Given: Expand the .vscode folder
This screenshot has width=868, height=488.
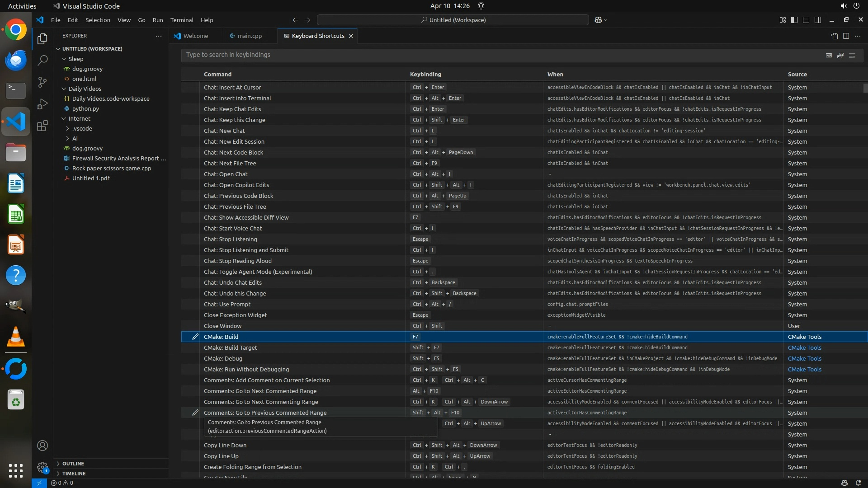Looking at the screenshot, I should [68, 128].
